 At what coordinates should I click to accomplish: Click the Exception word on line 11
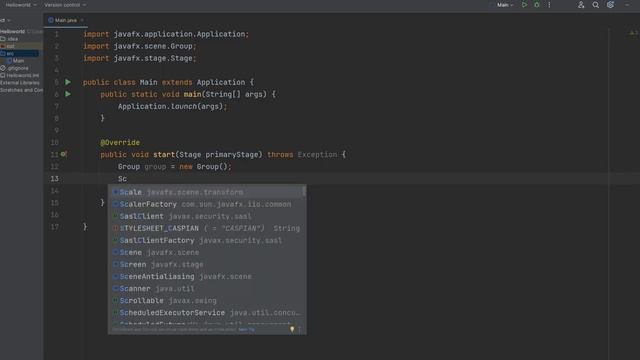click(x=317, y=155)
